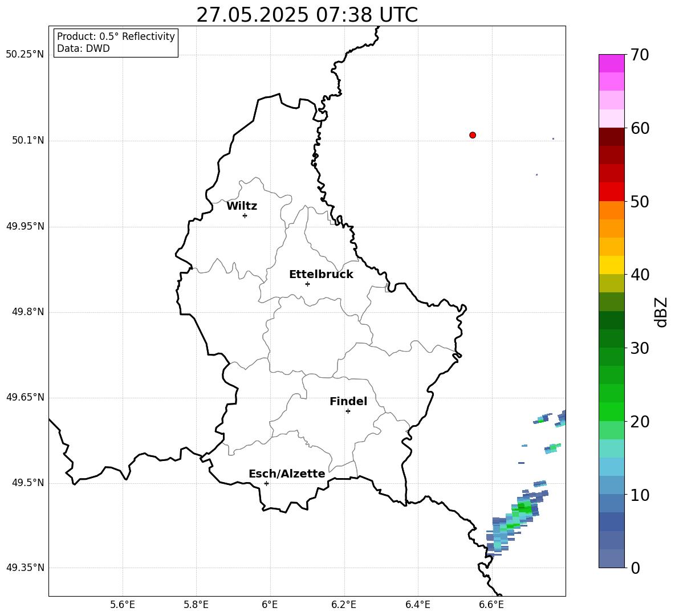Click the Findel city label
675x616 pixels.
pyautogui.click(x=348, y=401)
